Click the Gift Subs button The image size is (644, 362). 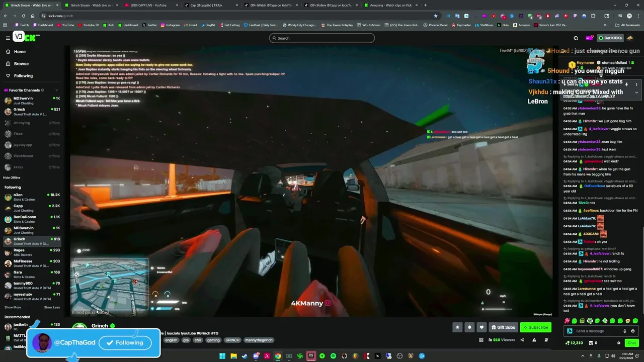point(503,327)
